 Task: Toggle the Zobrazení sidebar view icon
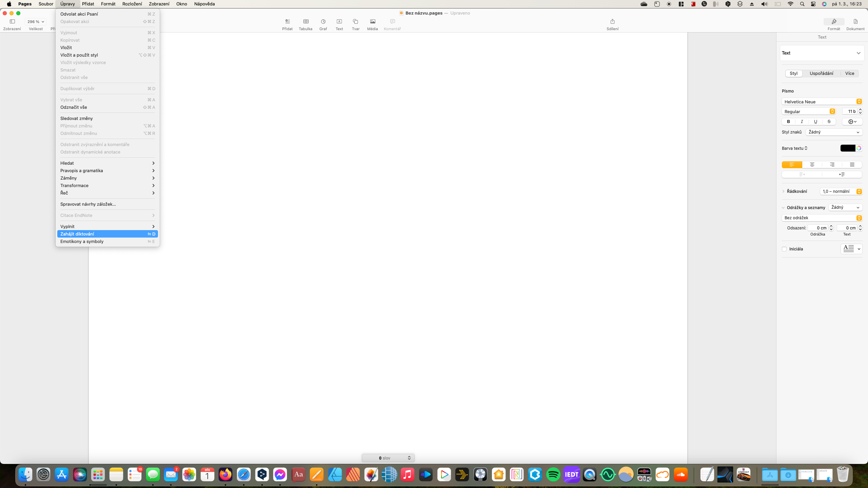[12, 22]
